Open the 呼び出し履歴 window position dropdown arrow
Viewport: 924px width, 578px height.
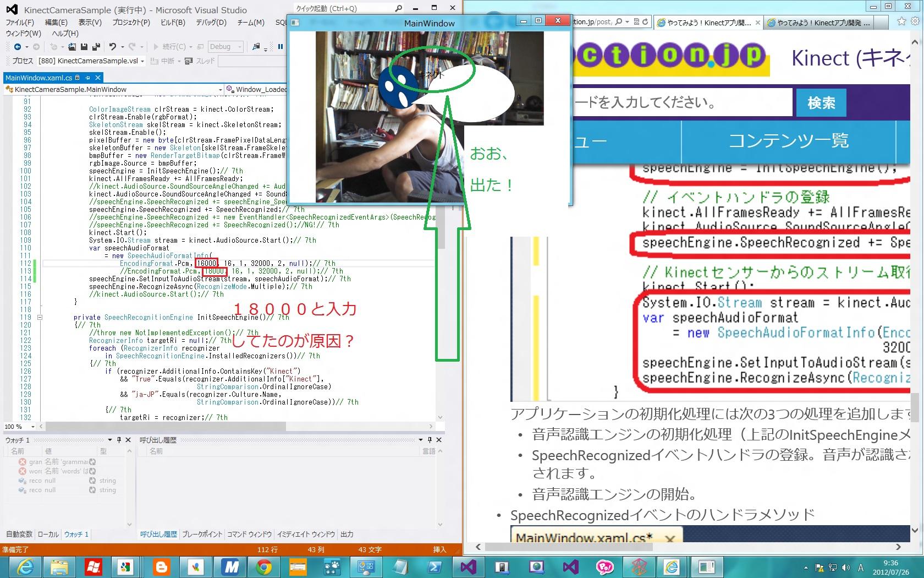[x=421, y=440]
